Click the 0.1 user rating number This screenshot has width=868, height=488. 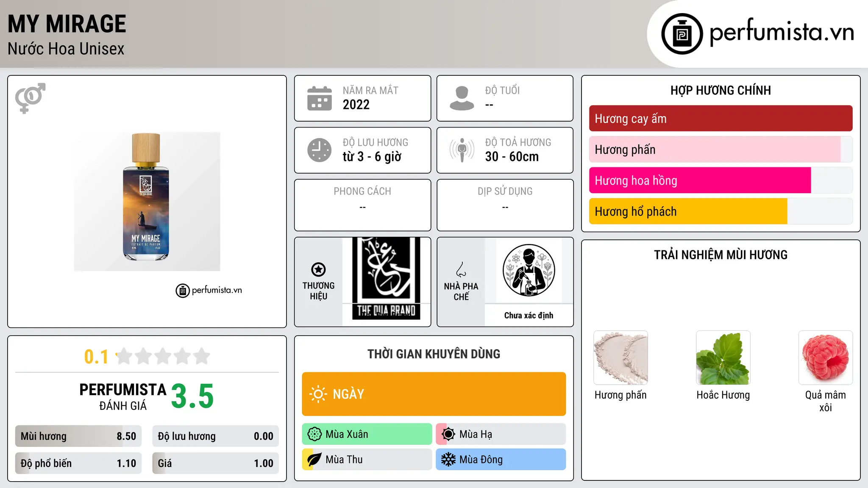point(96,357)
